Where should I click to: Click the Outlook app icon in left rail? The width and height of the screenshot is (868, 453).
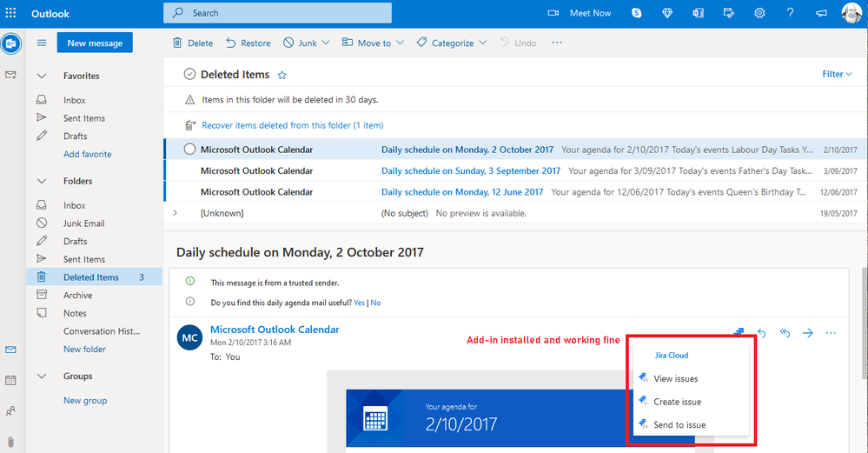(x=10, y=43)
